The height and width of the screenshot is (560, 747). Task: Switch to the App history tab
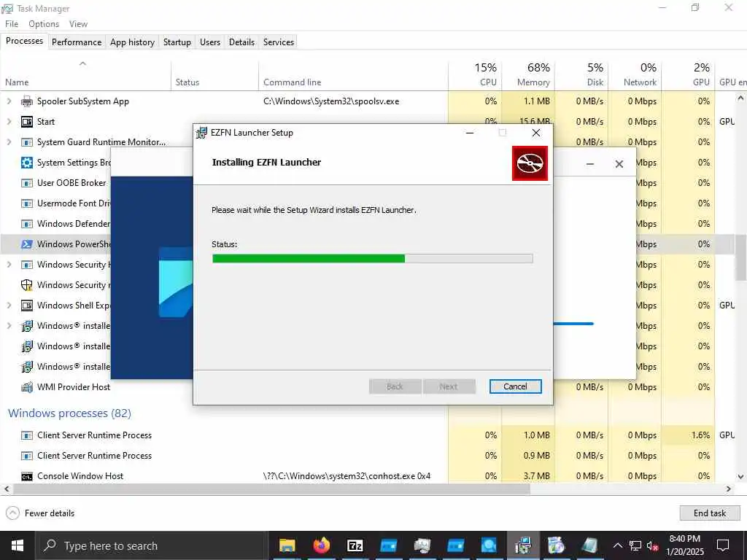tap(133, 42)
